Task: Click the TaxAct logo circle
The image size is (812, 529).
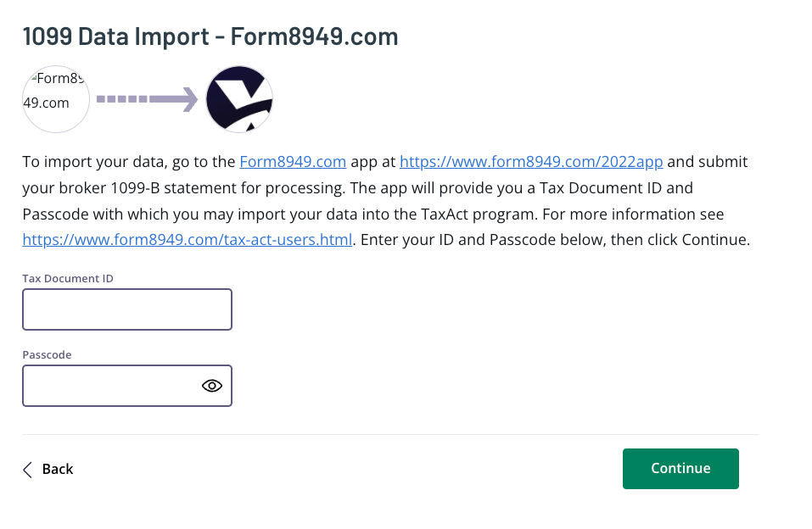Action: point(238,98)
